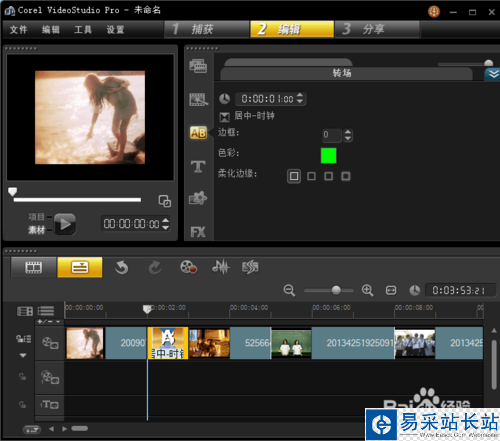This screenshot has height=441, width=500.
Task: Select the first beach girl clip
Action: (106, 343)
